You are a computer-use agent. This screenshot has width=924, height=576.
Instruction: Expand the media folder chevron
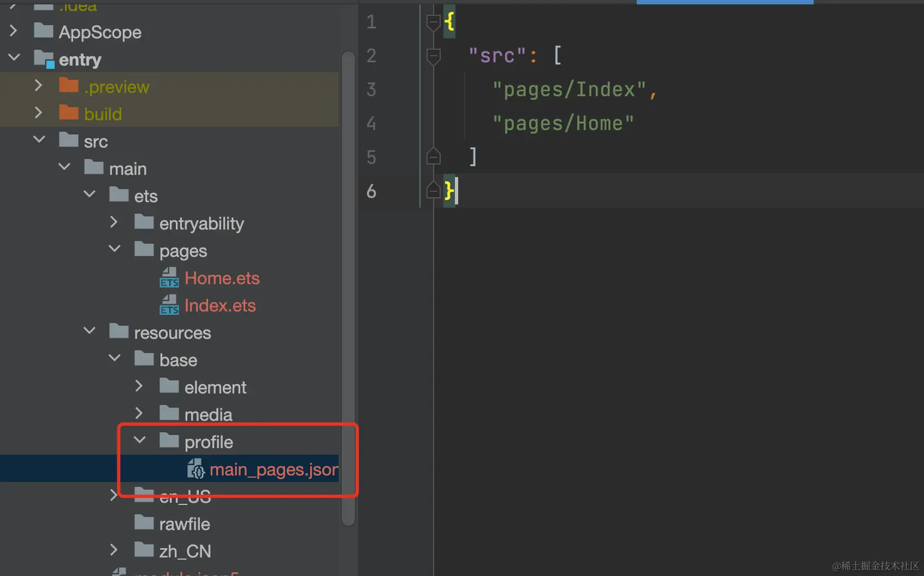pyautogui.click(x=139, y=413)
